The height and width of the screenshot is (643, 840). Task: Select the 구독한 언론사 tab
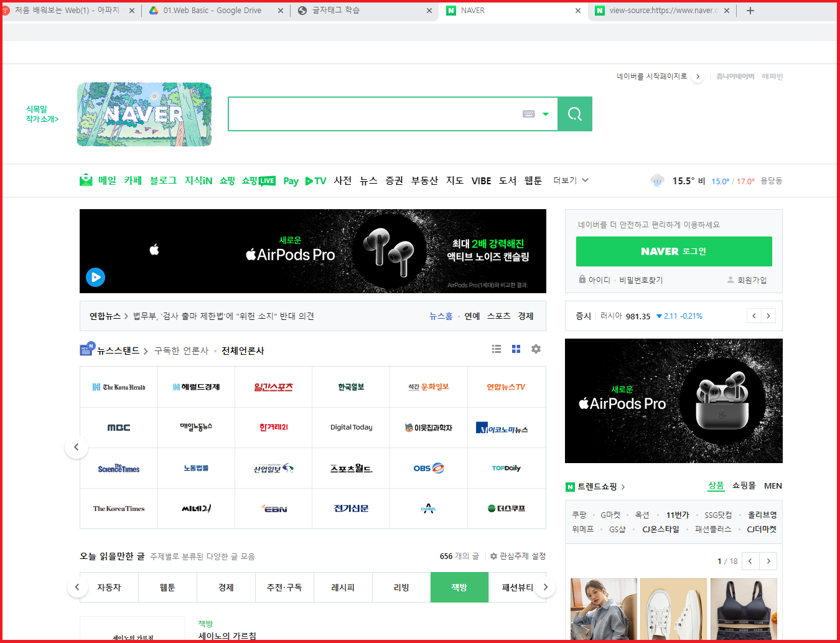pyautogui.click(x=181, y=351)
